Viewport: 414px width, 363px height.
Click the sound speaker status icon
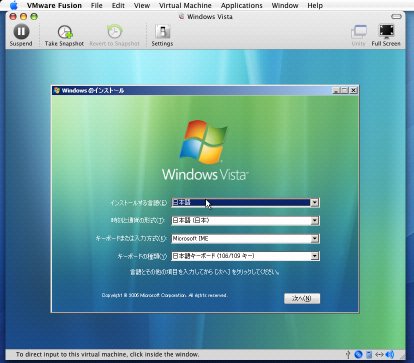[390, 354]
